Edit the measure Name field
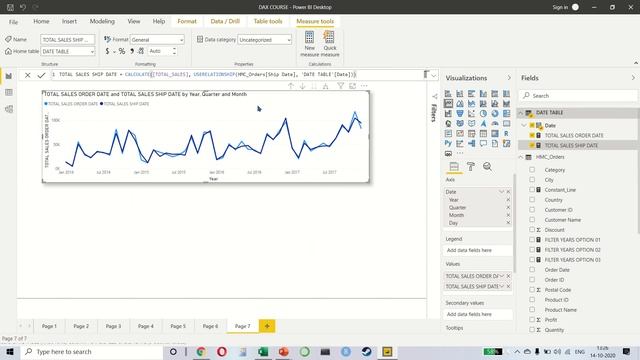The image size is (640, 360). [68, 40]
